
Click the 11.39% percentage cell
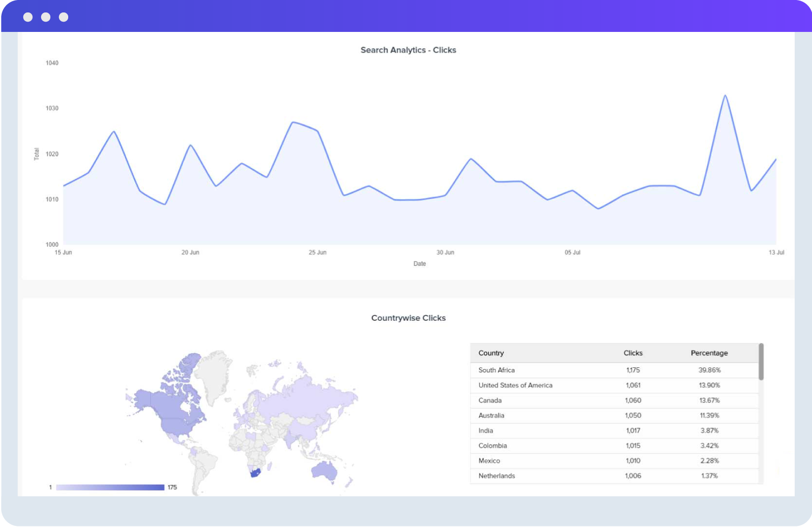(709, 416)
